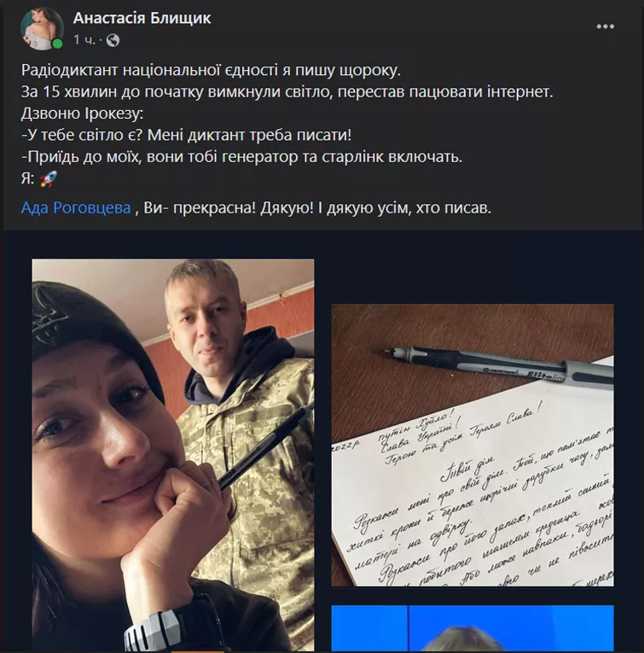Click the pen lying on the paper
The width and height of the screenshot is (644, 653).
[x=498, y=365]
